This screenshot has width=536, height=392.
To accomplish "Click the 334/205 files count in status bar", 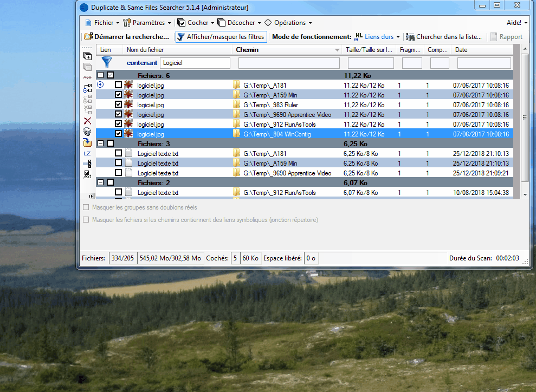I will (122, 258).
